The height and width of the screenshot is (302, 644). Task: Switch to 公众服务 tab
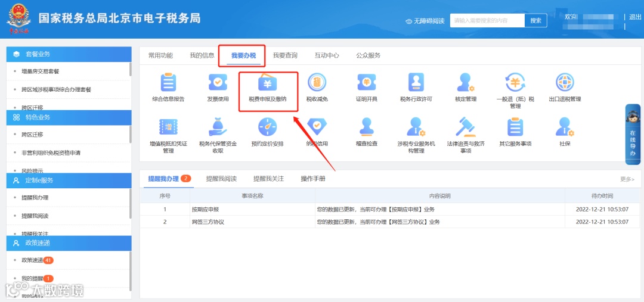369,55
